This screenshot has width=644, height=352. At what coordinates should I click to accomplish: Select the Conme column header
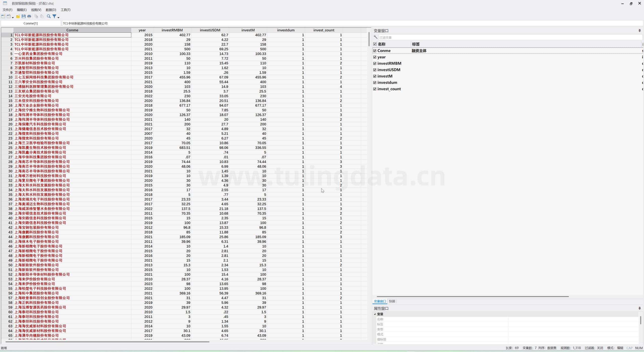tap(72, 30)
